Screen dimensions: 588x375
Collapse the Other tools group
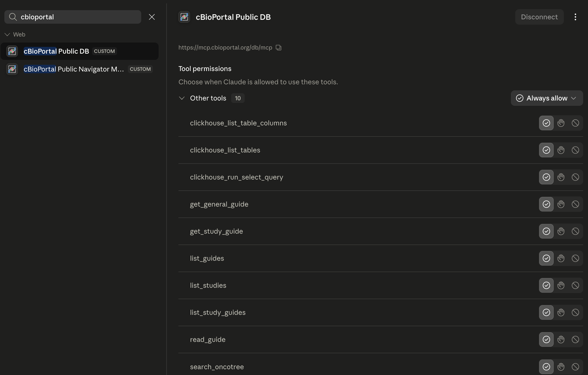pyautogui.click(x=182, y=98)
